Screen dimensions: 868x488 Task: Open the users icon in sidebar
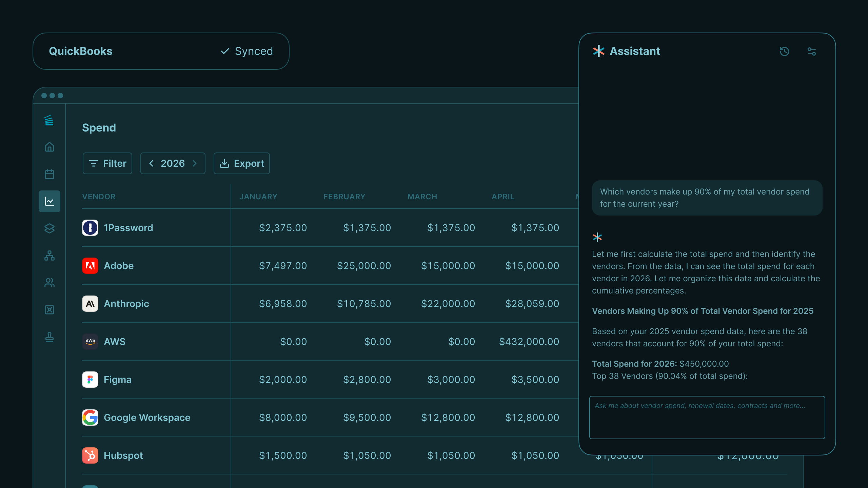pyautogui.click(x=50, y=283)
